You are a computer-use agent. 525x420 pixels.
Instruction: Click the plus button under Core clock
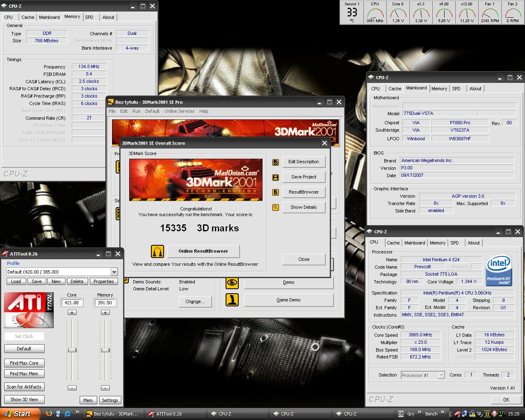point(72,313)
